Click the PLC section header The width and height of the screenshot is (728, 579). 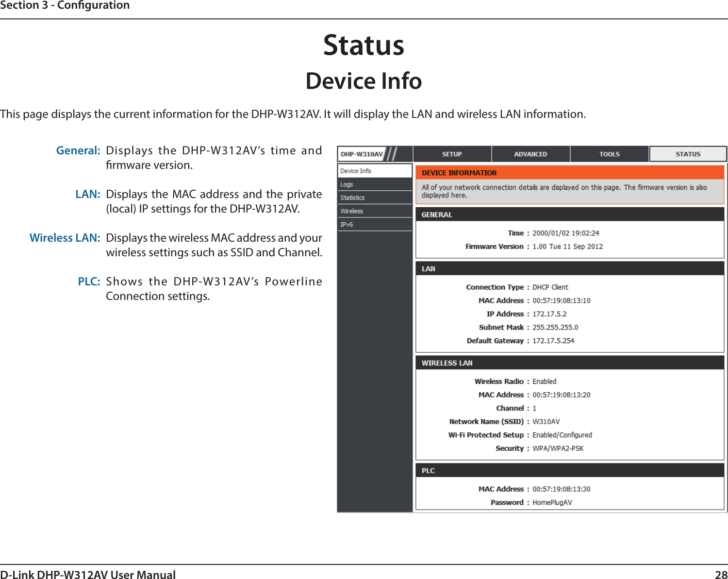570,471
